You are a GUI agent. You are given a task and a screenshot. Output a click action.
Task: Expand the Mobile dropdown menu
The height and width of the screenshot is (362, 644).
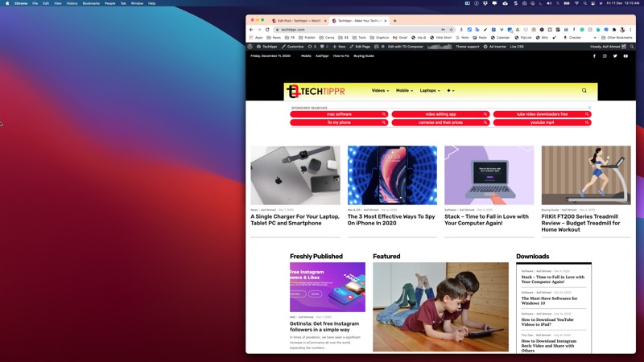click(x=404, y=90)
